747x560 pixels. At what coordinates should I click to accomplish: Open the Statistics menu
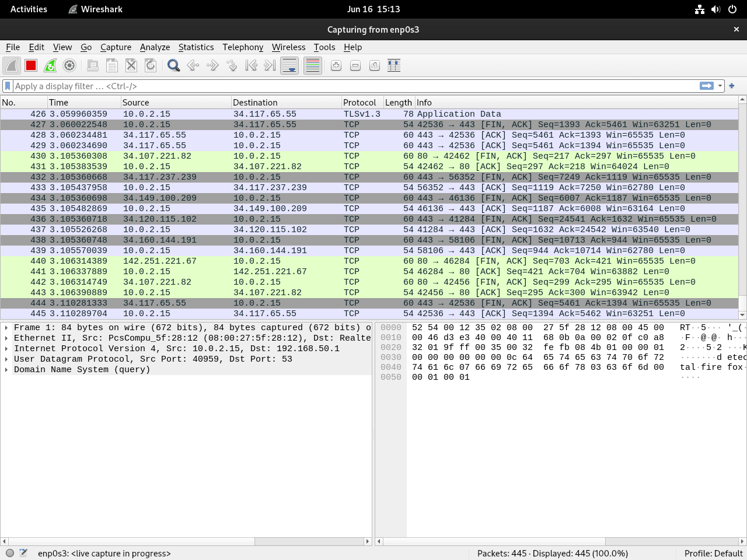[x=196, y=47]
